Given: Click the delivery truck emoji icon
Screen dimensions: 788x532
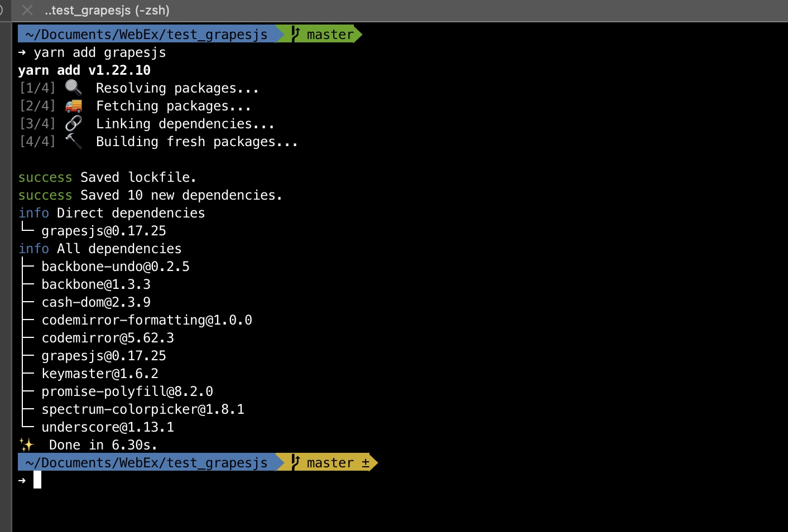Looking at the screenshot, I should point(73,105).
